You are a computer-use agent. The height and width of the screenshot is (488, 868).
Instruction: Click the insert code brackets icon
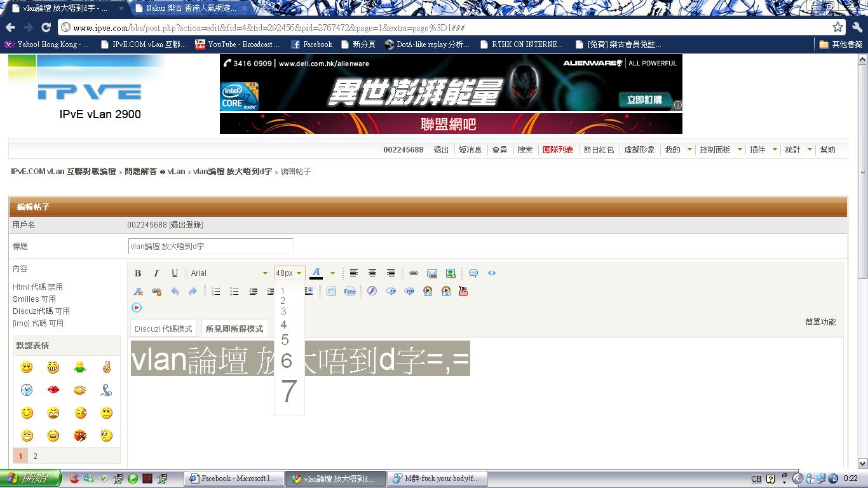(492, 273)
